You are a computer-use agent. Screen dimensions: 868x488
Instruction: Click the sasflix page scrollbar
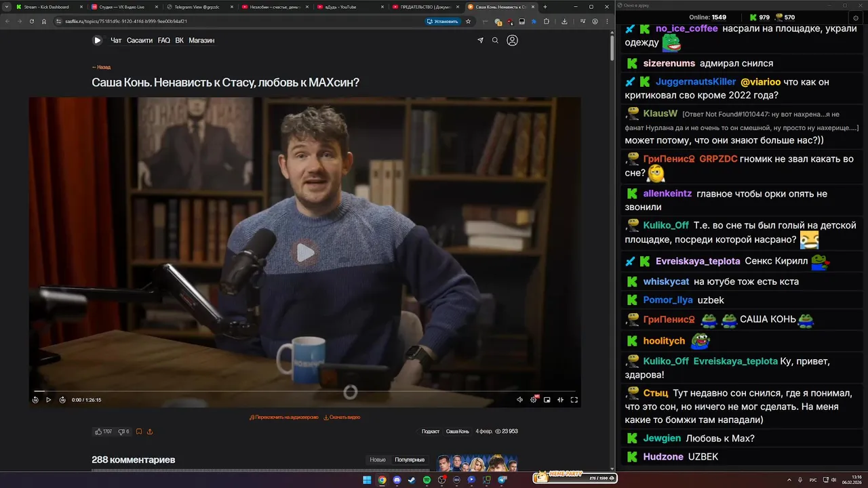click(612, 47)
